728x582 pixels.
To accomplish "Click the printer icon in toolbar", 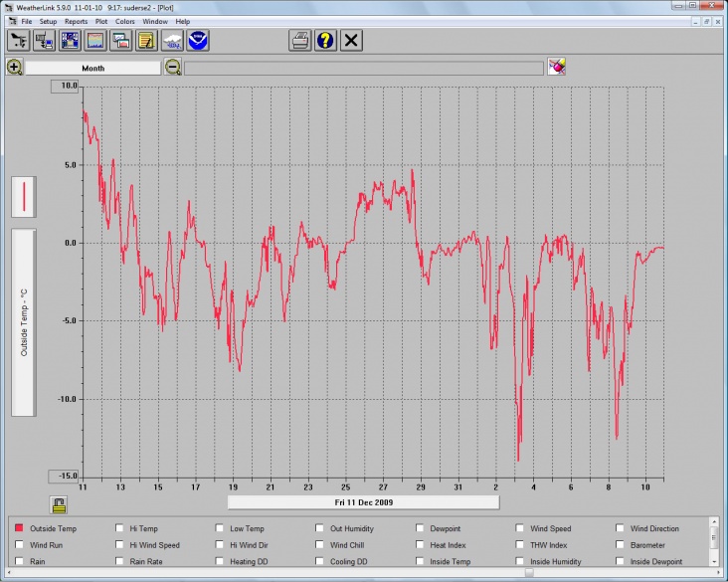I will coord(299,40).
